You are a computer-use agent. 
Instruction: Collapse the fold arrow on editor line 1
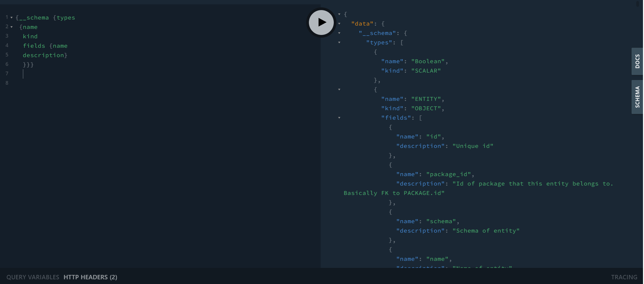click(x=11, y=17)
